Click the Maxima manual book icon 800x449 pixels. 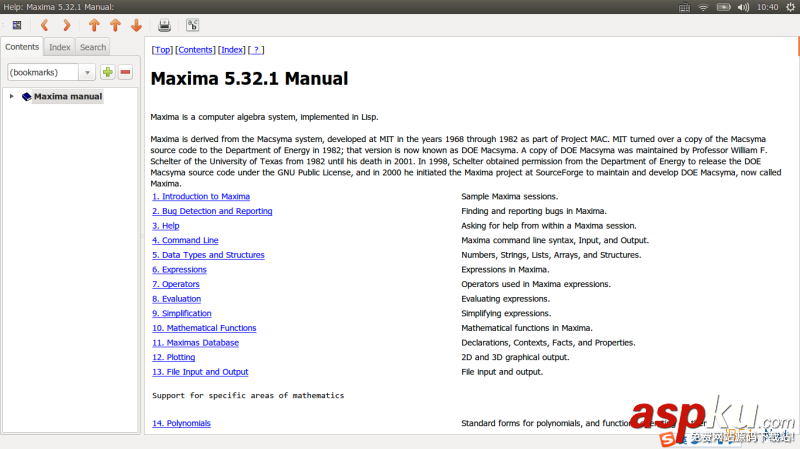click(27, 96)
